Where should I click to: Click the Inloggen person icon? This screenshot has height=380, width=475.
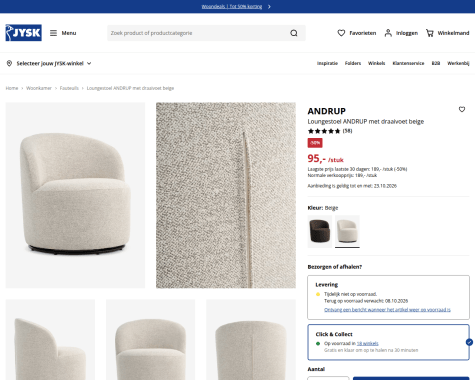(388, 33)
